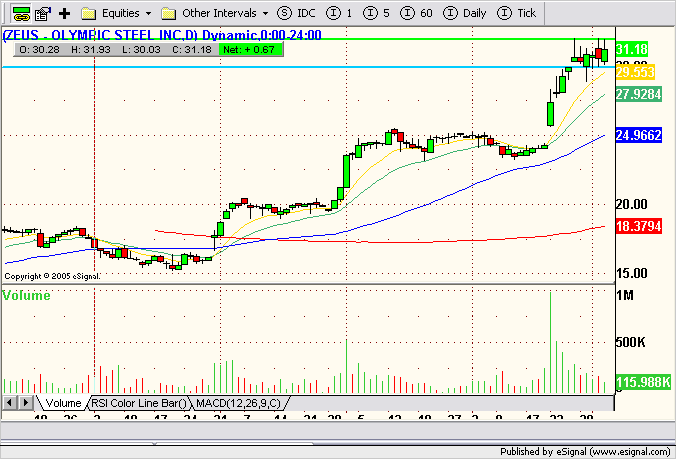Click the C: 31.18 close value
The height and width of the screenshot is (459, 676).
click(x=192, y=50)
